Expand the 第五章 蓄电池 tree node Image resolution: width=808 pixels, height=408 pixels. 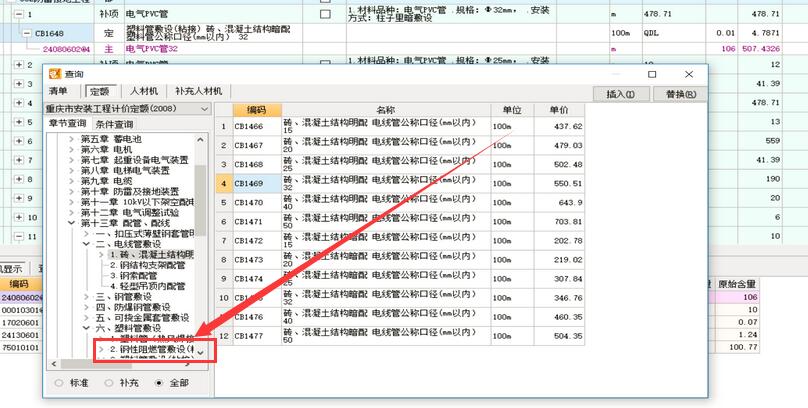click(x=72, y=139)
